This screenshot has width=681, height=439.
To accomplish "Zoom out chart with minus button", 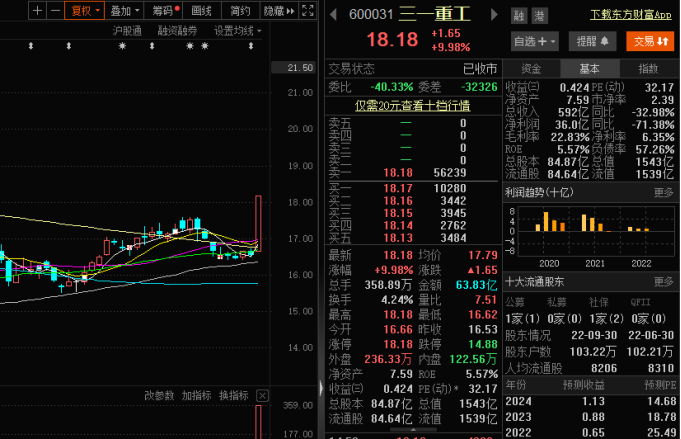I will pyautogui.click(x=55, y=11).
